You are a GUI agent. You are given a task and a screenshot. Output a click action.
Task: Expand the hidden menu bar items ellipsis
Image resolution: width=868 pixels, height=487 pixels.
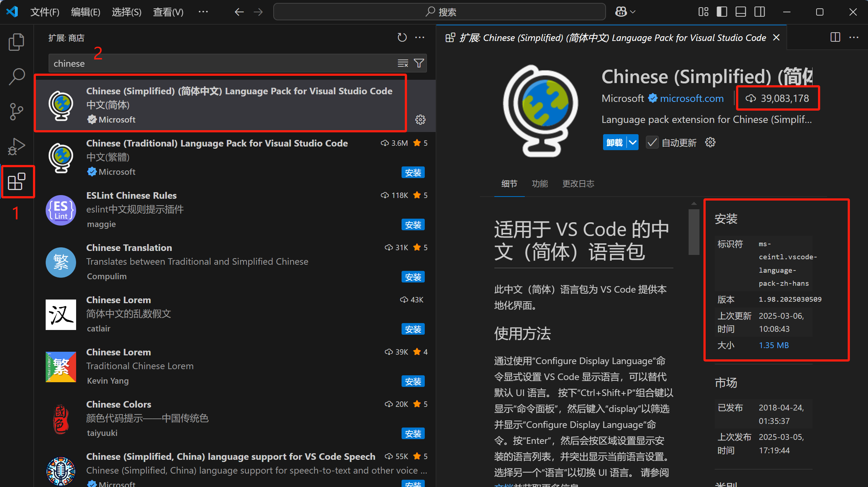coord(203,12)
